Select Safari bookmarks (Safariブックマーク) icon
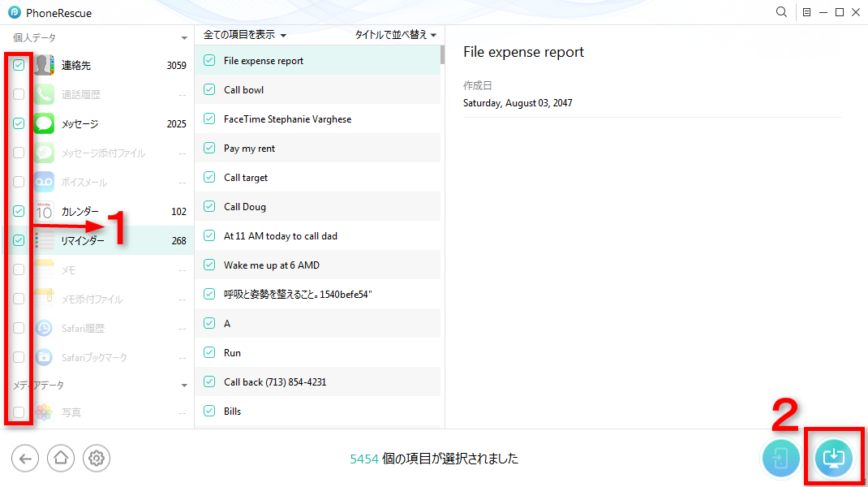Viewport: 868px width, 487px height. [44, 357]
